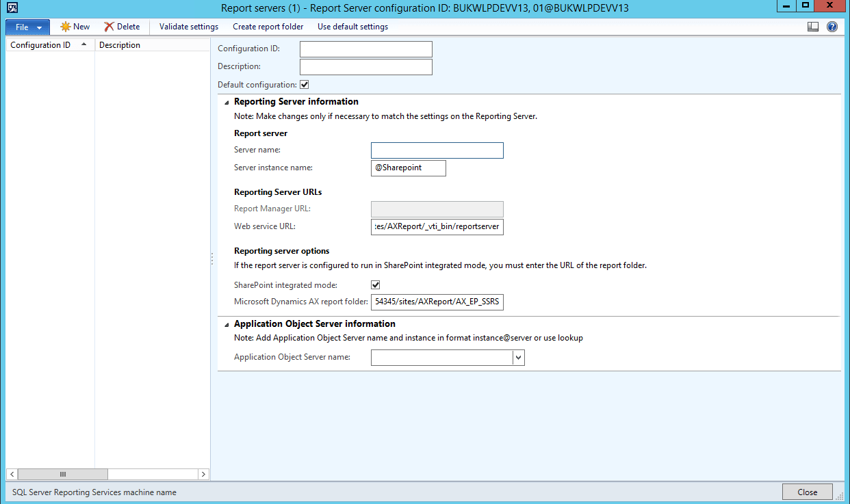Click the Close button at bottom
This screenshot has height=504, width=850.
(x=808, y=492)
